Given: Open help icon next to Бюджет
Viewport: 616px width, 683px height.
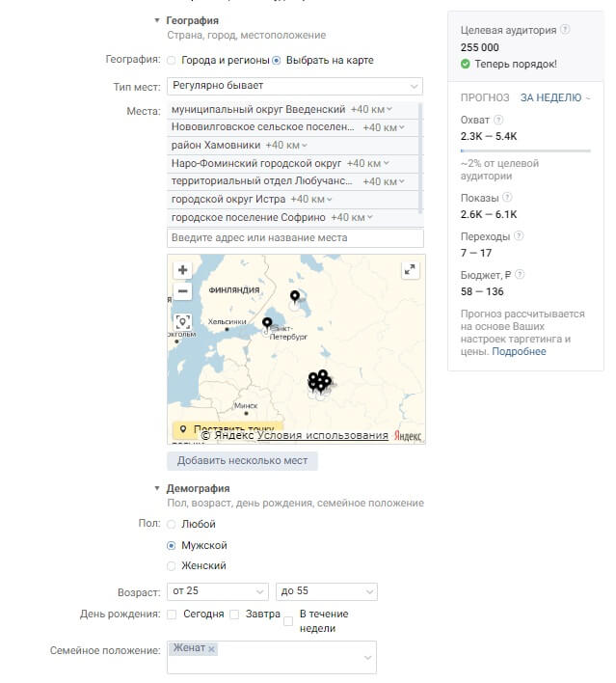Looking at the screenshot, I should coord(520,274).
